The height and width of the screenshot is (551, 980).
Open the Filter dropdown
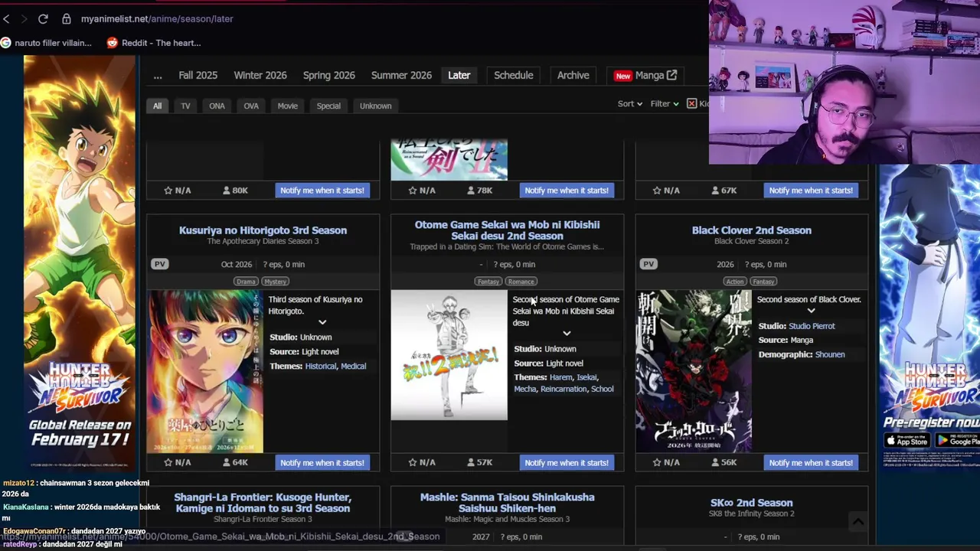[665, 103]
